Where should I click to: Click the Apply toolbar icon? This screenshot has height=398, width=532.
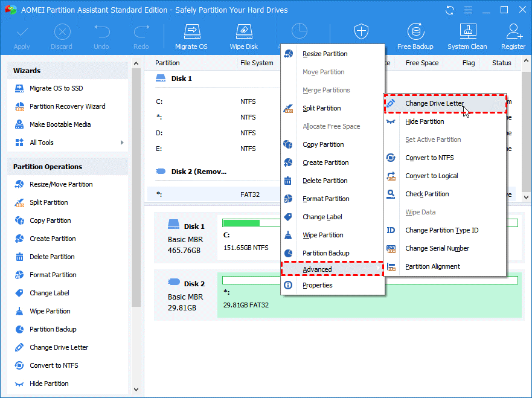22,35
